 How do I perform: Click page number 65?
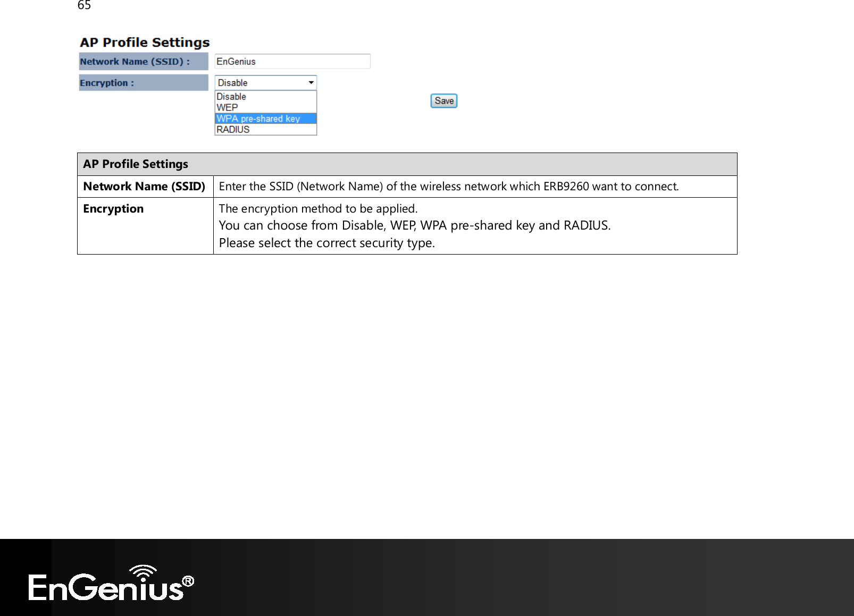point(84,5)
